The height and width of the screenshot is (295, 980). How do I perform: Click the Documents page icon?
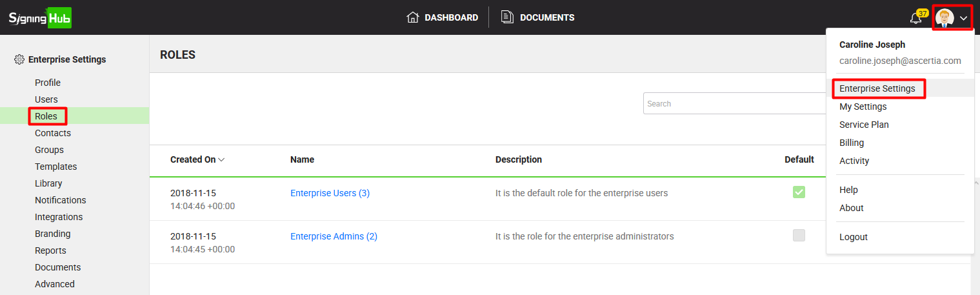pyautogui.click(x=507, y=17)
